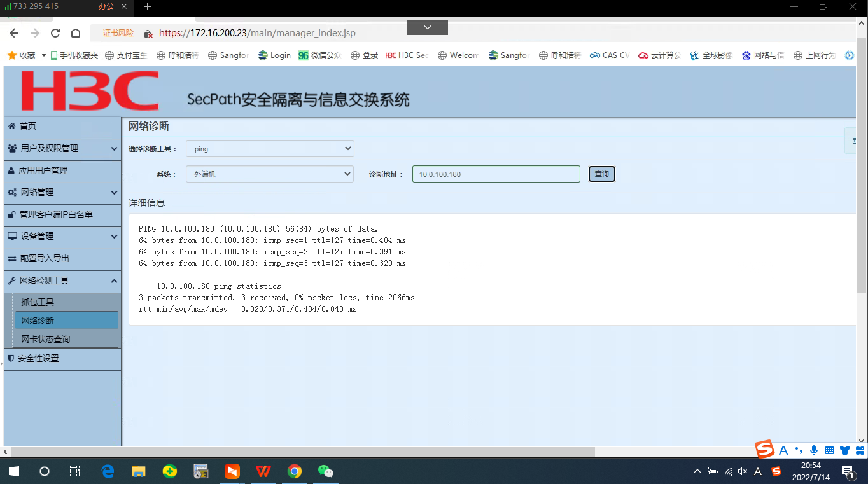Open WeChat from the taskbar
Image resolution: width=868 pixels, height=484 pixels.
(x=326, y=471)
